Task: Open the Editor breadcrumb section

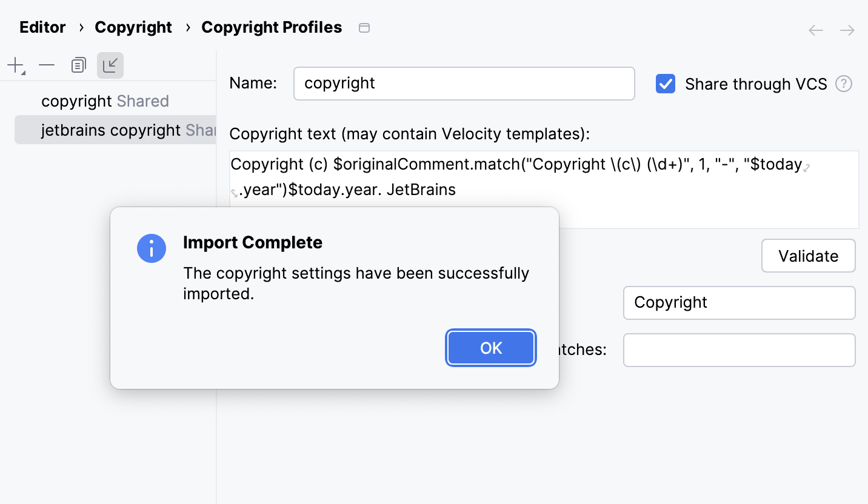Action: (x=42, y=27)
